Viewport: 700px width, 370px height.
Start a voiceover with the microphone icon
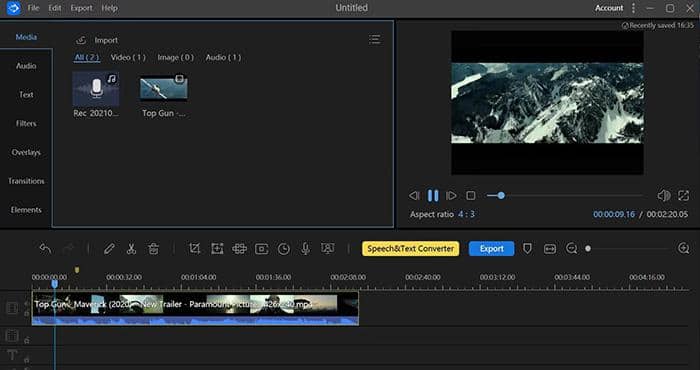tap(305, 249)
